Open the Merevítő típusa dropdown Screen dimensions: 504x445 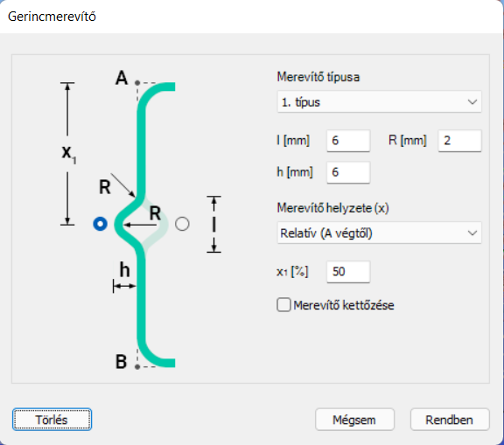click(x=379, y=101)
